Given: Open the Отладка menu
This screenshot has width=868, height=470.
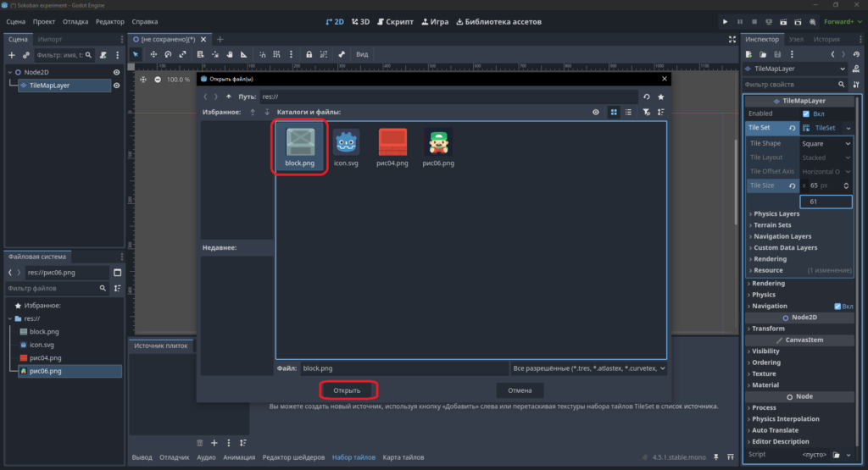Looking at the screenshot, I should point(75,21).
